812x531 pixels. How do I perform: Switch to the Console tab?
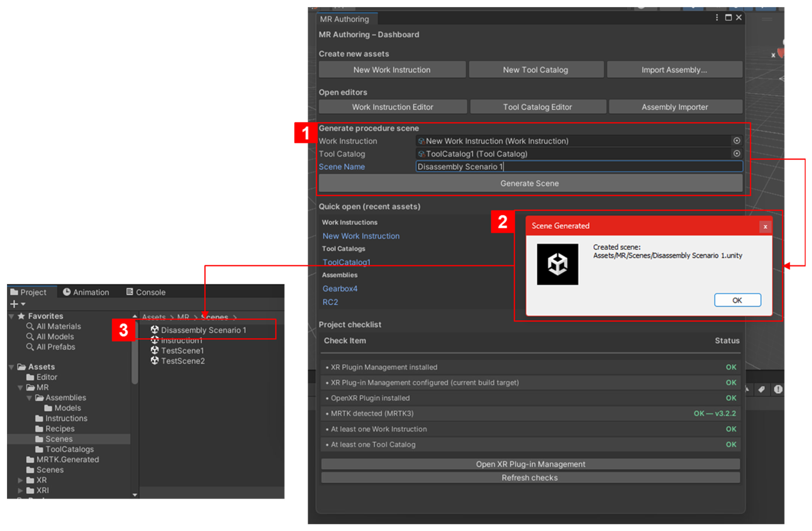(x=146, y=292)
